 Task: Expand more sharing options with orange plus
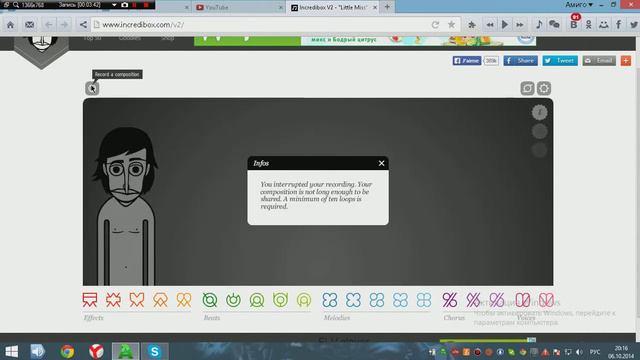[x=626, y=60]
